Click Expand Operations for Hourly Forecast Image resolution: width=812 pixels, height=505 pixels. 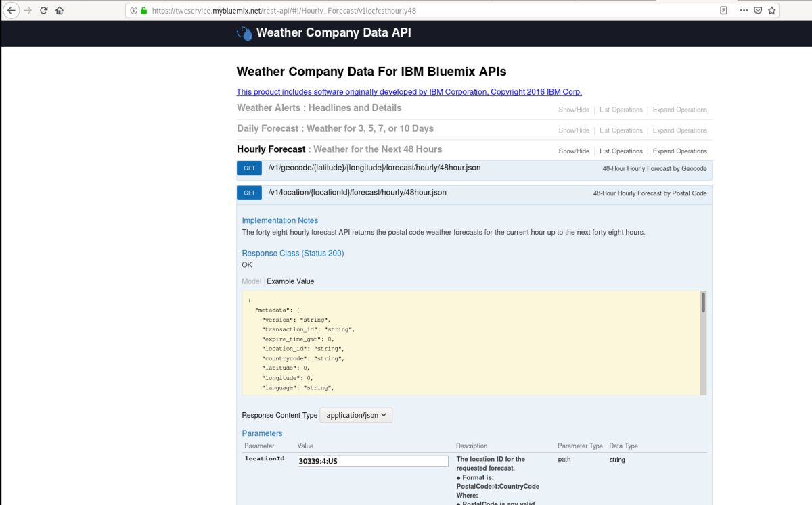coord(680,151)
